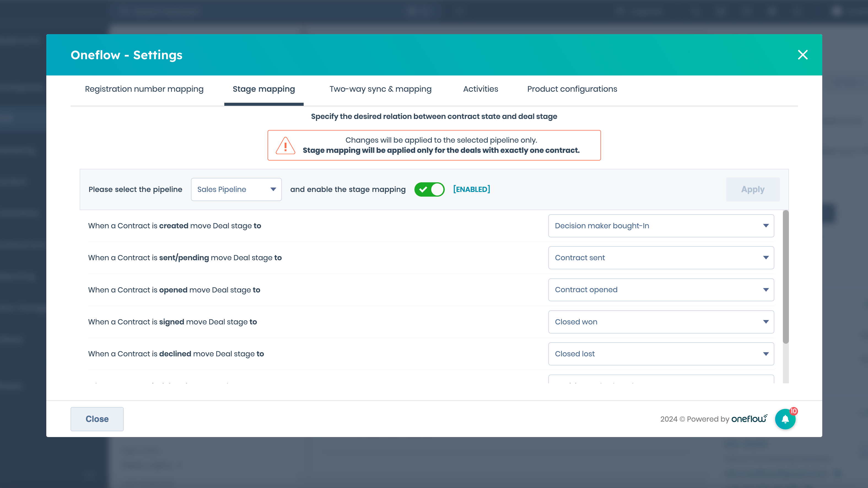Expand the Closed lost stage dropdown
Screen dimensions: 868x488
(661, 354)
